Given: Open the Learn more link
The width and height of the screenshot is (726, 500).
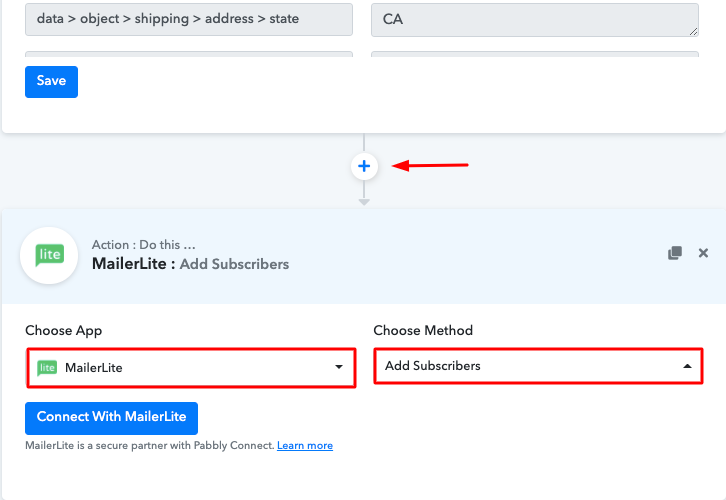Looking at the screenshot, I should tap(305, 445).
